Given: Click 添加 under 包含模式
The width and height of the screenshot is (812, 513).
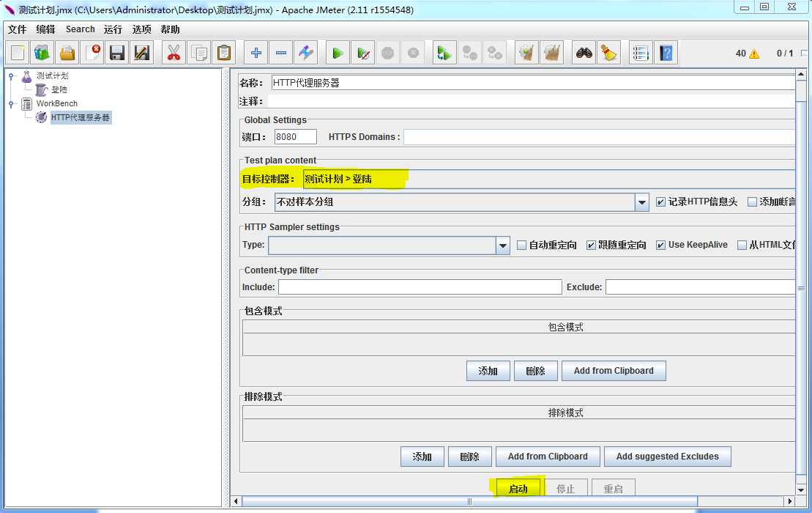Looking at the screenshot, I should pyautogui.click(x=488, y=371).
